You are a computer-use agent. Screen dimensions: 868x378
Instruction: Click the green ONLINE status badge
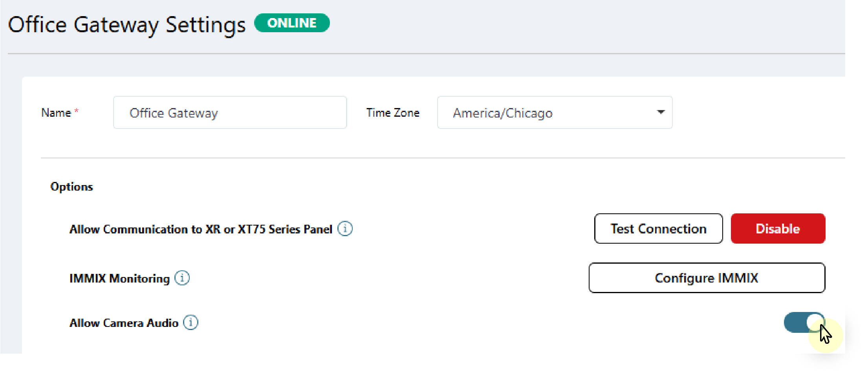(292, 23)
